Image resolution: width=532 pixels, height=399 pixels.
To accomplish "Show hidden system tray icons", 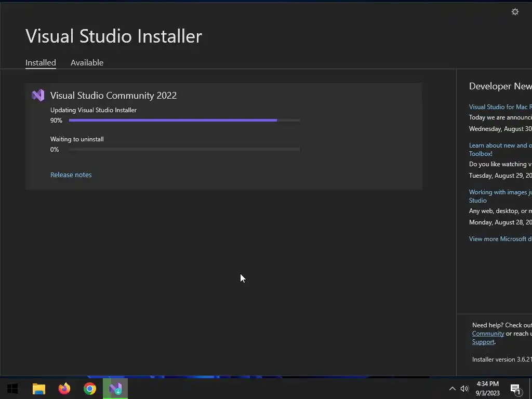I will (453, 389).
